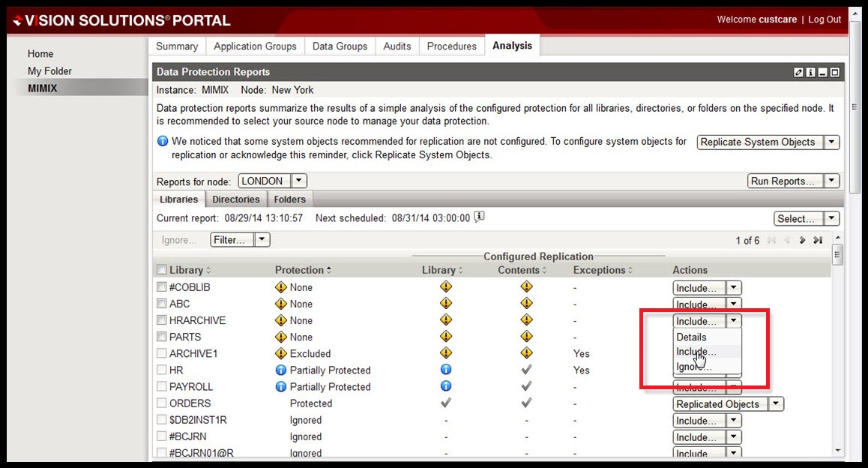Click the blue info icon in HR Protection column
The width and height of the screenshot is (868, 468).
[x=281, y=370]
